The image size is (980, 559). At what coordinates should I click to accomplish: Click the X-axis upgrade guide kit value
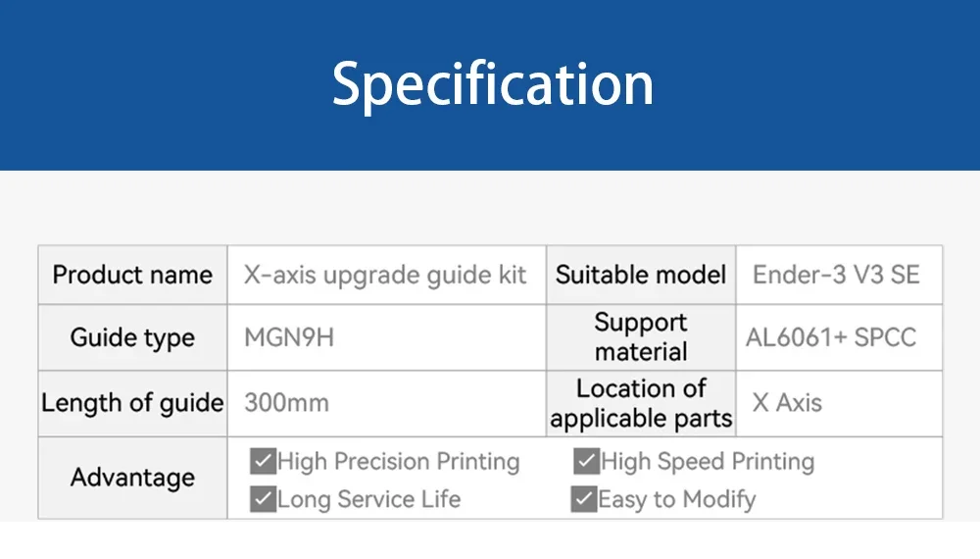385,276
